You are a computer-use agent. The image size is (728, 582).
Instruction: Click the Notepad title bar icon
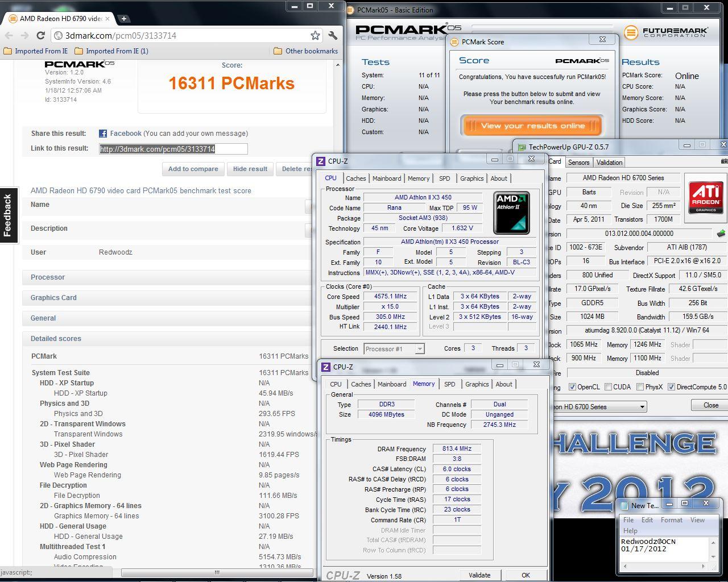[x=624, y=505]
